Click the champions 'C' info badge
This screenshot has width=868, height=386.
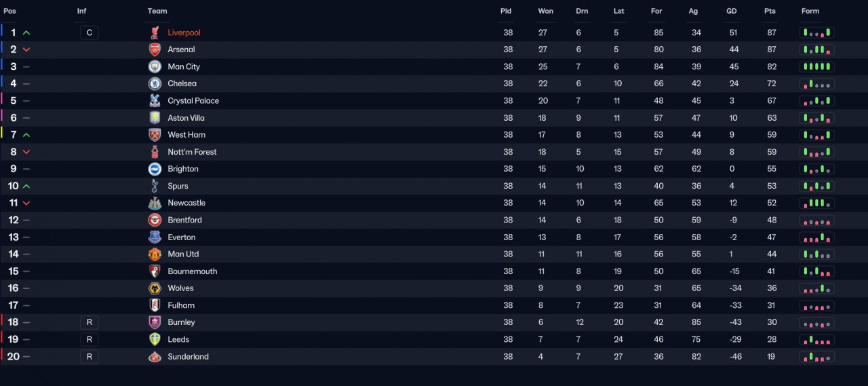(89, 33)
